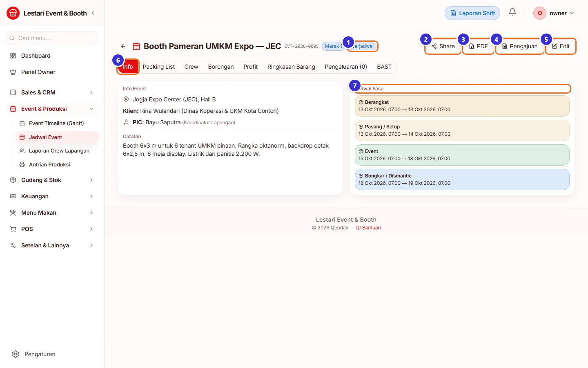This screenshot has height=368, width=588.
Task: Go back using the left arrow icon
Action: pyautogui.click(x=123, y=46)
